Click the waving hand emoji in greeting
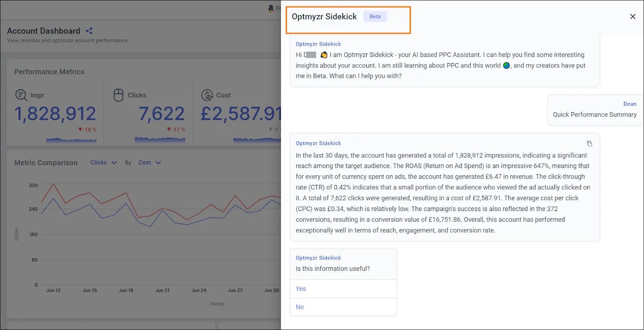Screen dimensions: 644x330 click(324, 55)
